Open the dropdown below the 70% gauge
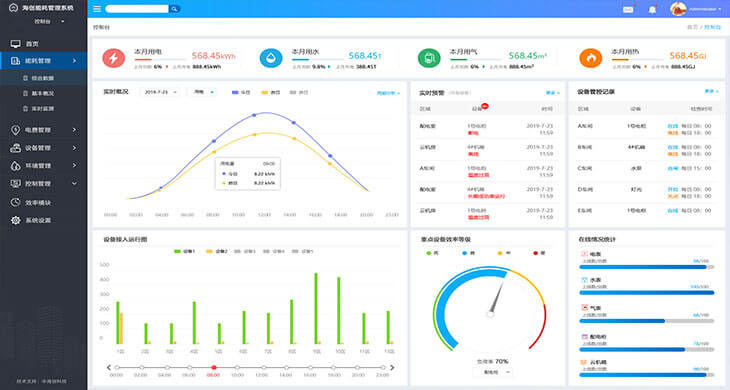The image size is (730, 390). 493,372
